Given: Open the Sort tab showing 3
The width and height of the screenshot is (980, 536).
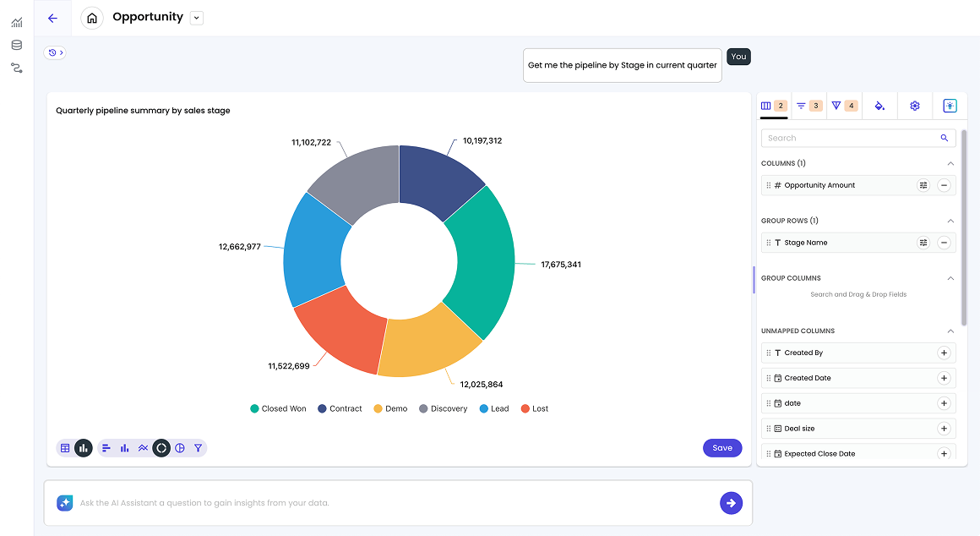Looking at the screenshot, I should pyautogui.click(x=809, y=105).
